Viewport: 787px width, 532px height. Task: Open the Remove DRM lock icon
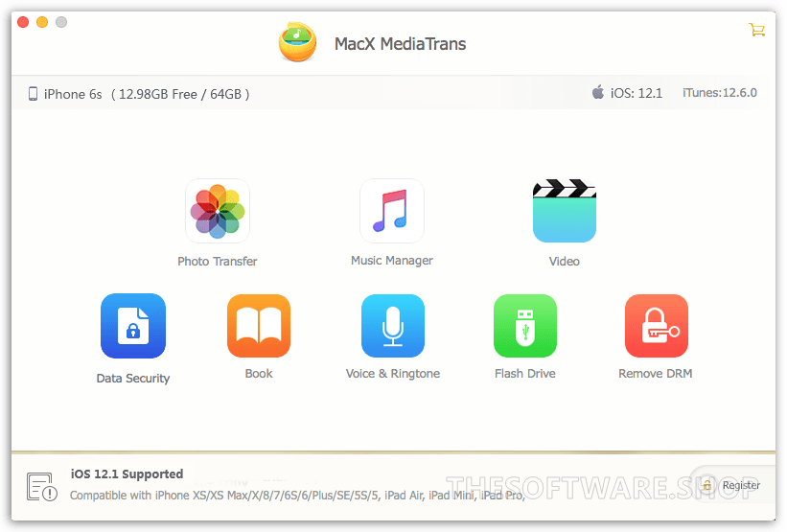[656, 326]
